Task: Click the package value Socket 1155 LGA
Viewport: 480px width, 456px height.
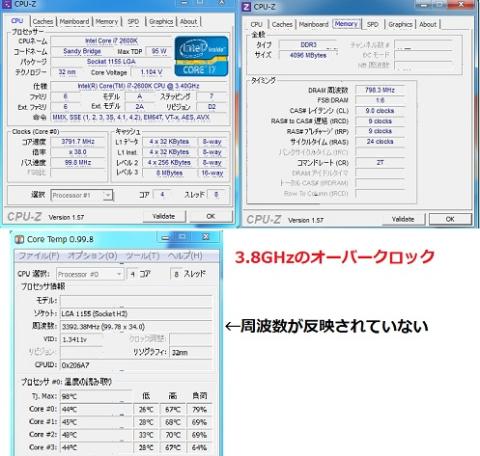Action: (x=111, y=62)
